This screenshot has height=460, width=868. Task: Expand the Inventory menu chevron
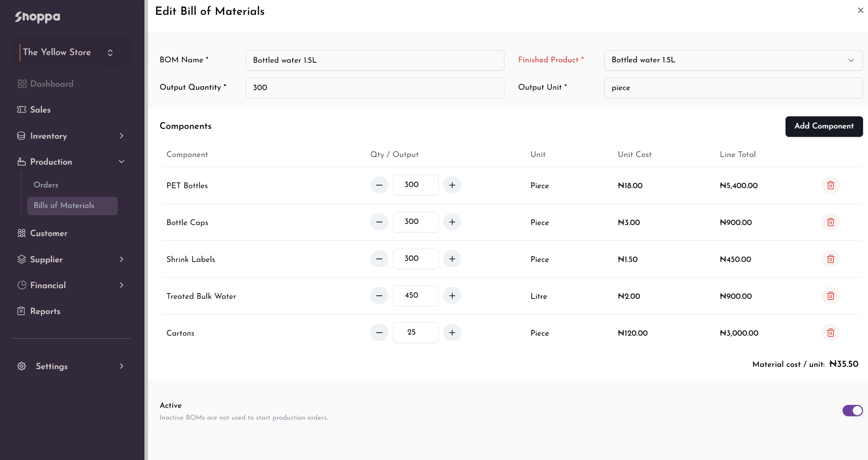122,136
